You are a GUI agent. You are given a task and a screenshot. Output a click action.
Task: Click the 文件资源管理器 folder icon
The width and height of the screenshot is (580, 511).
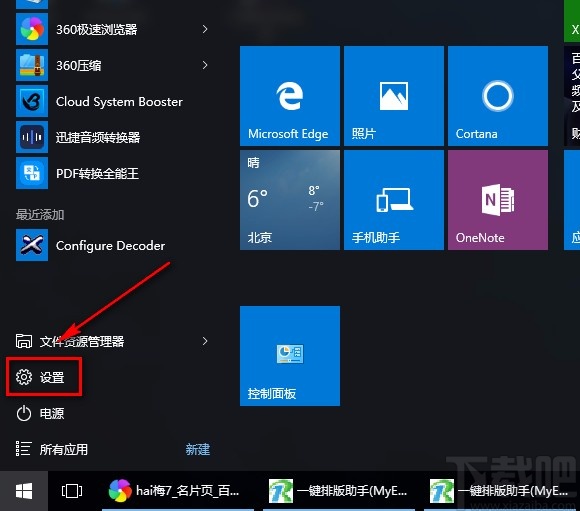(24, 341)
